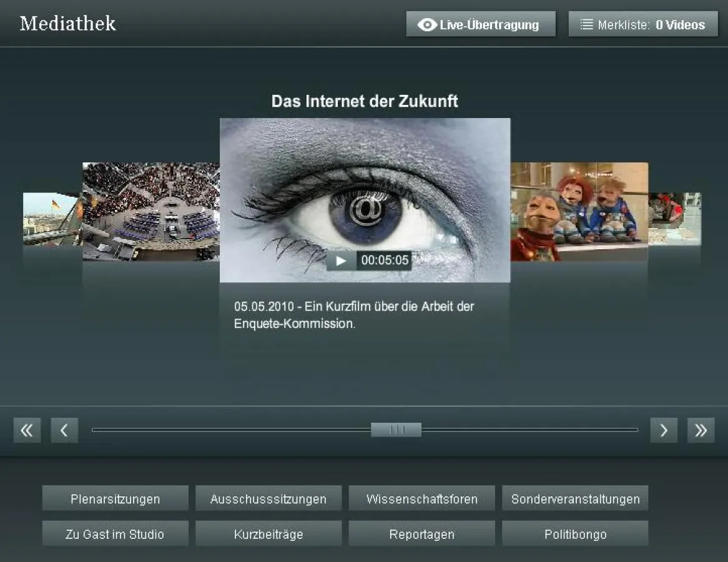The width and height of the screenshot is (728, 562).
Task: Click the 00:05:05 duration badge
Action: tap(383, 260)
